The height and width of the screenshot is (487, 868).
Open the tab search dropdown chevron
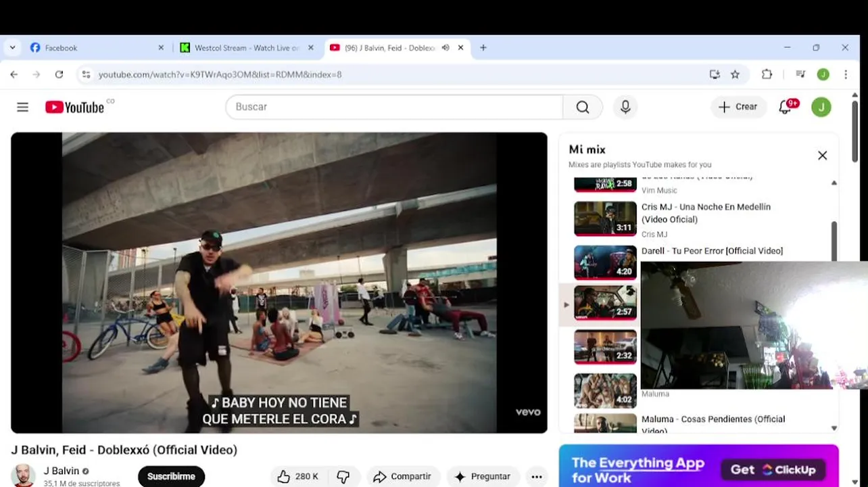(x=12, y=48)
